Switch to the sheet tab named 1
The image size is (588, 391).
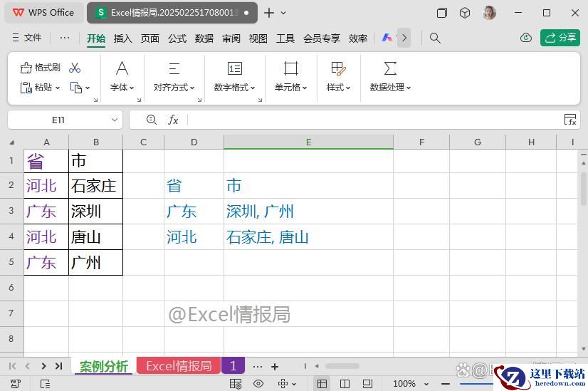[x=233, y=366]
